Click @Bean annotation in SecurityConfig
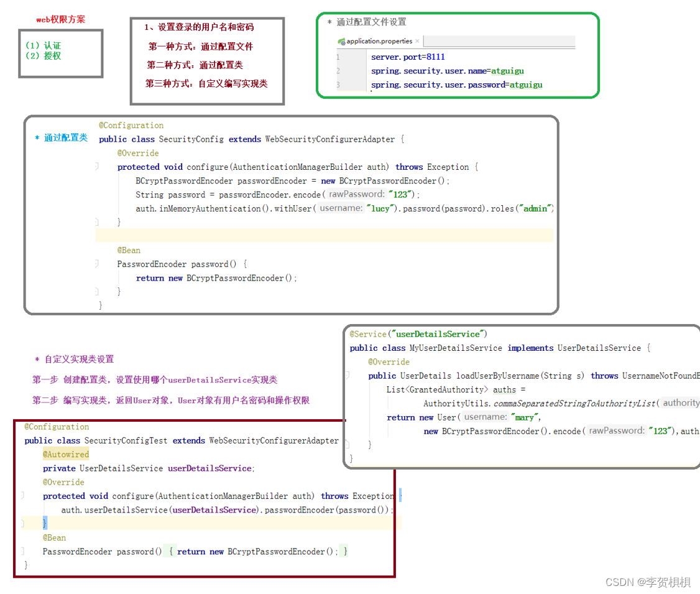Viewport: 700px width, 594px height. 129,251
